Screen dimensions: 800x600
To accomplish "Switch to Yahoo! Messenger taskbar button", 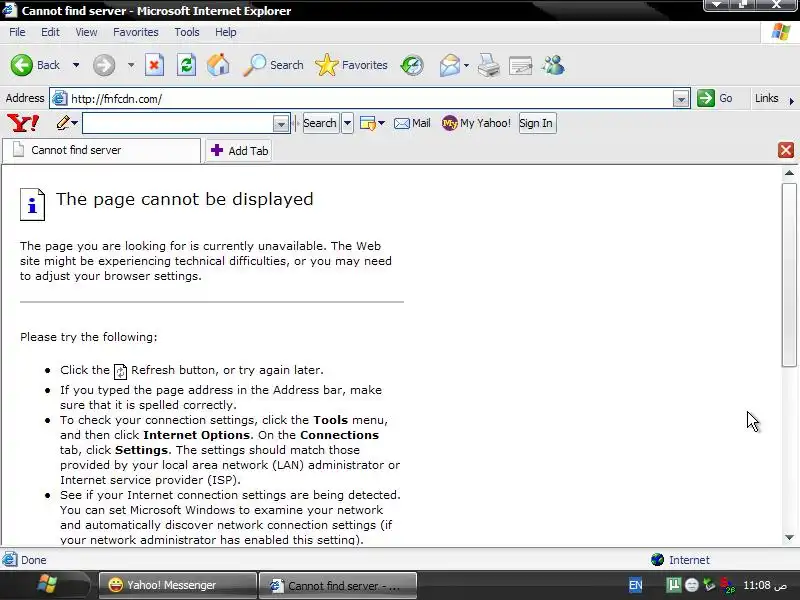I will pos(177,585).
